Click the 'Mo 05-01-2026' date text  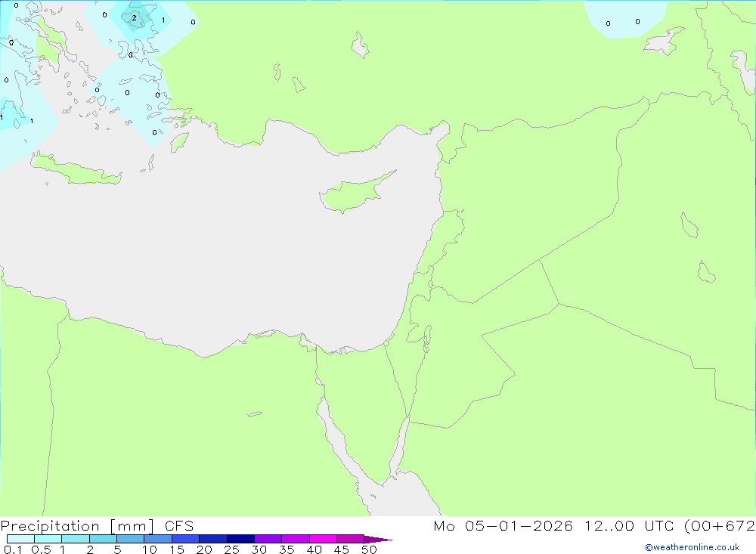click(x=503, y=526)
